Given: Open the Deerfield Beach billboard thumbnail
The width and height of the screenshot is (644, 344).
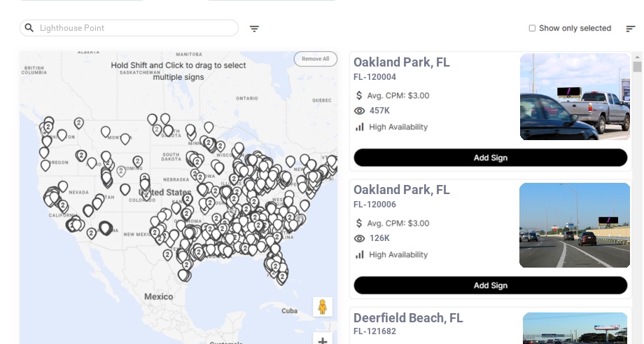Looking at the screenshot, I should click(575, 328).
